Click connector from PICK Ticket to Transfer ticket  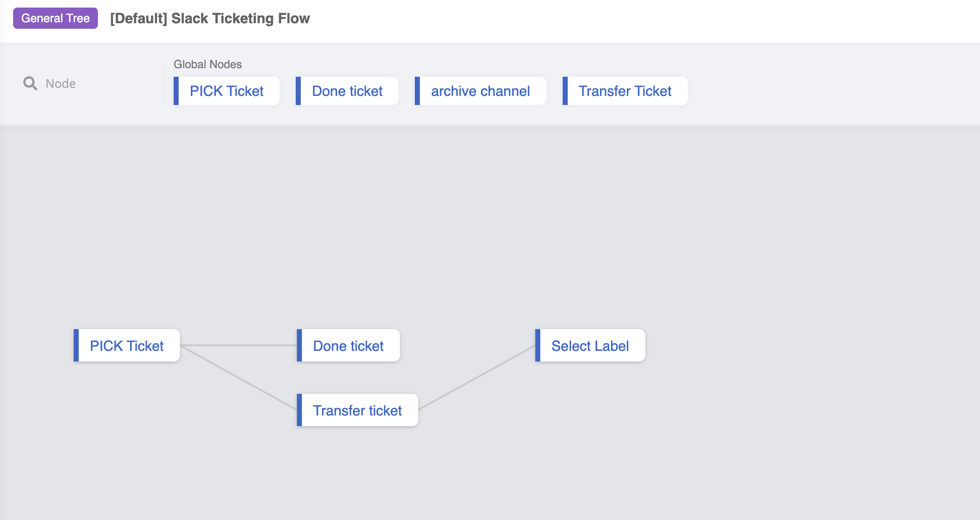coord(238,378)
